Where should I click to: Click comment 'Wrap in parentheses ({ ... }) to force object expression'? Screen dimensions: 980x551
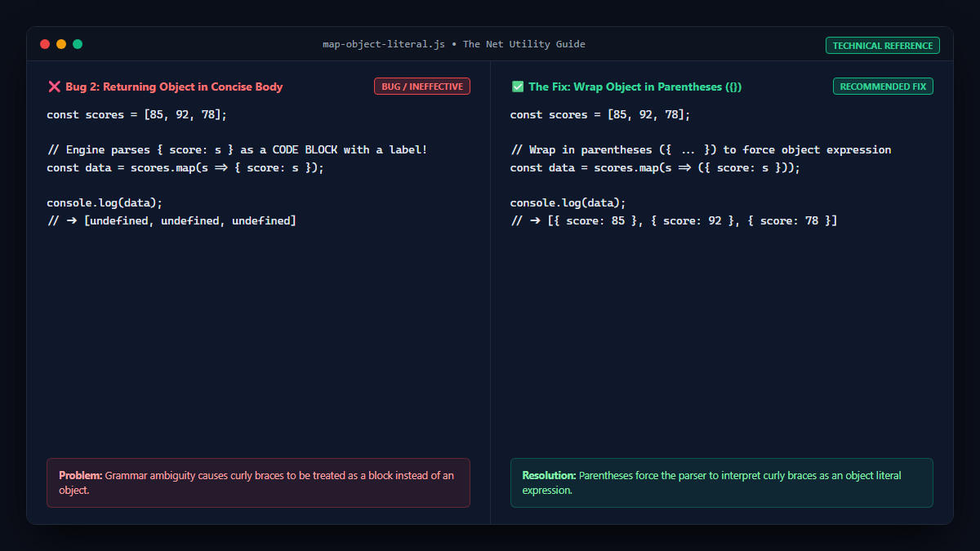701,150
